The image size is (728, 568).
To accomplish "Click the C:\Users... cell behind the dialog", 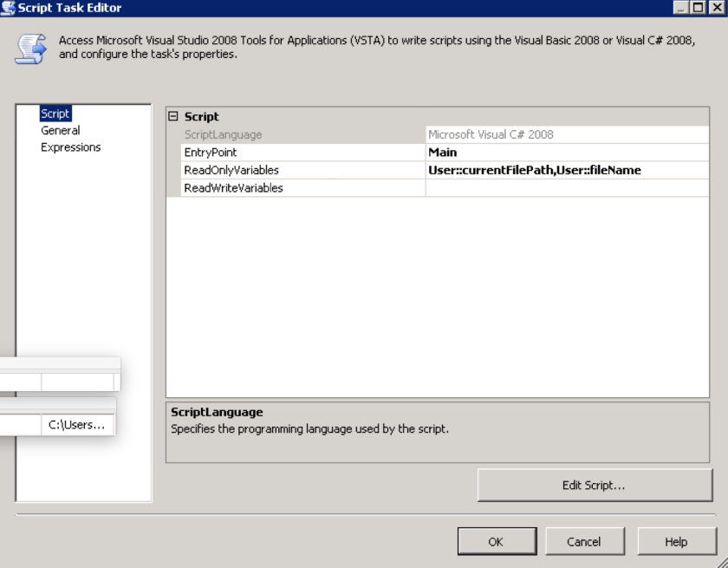I will [77, 425].
